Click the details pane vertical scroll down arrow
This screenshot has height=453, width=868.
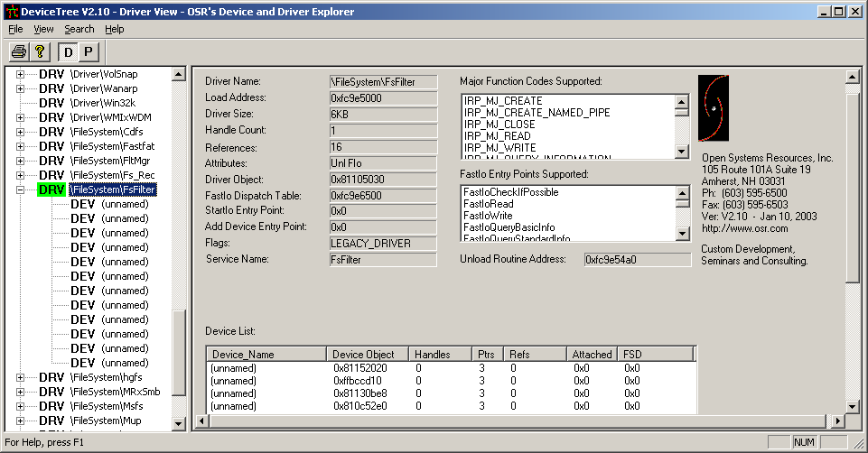click(853, 407)
